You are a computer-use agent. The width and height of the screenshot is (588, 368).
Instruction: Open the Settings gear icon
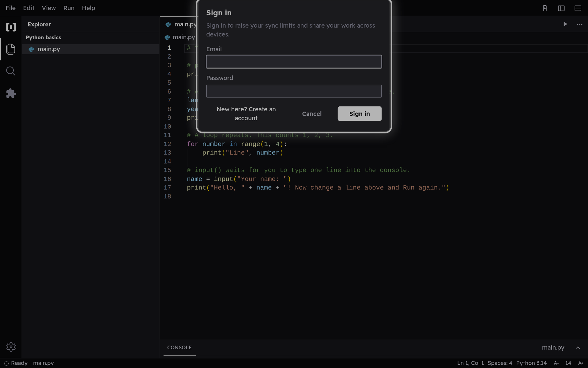pyautogui.click(x=11, y=347)
